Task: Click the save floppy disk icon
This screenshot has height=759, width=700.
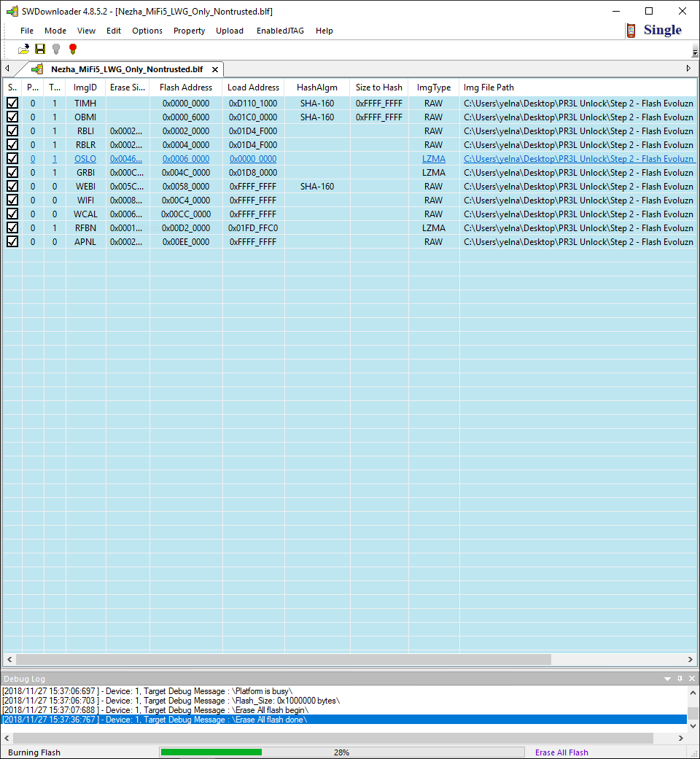Action: [x=40, y=49]
